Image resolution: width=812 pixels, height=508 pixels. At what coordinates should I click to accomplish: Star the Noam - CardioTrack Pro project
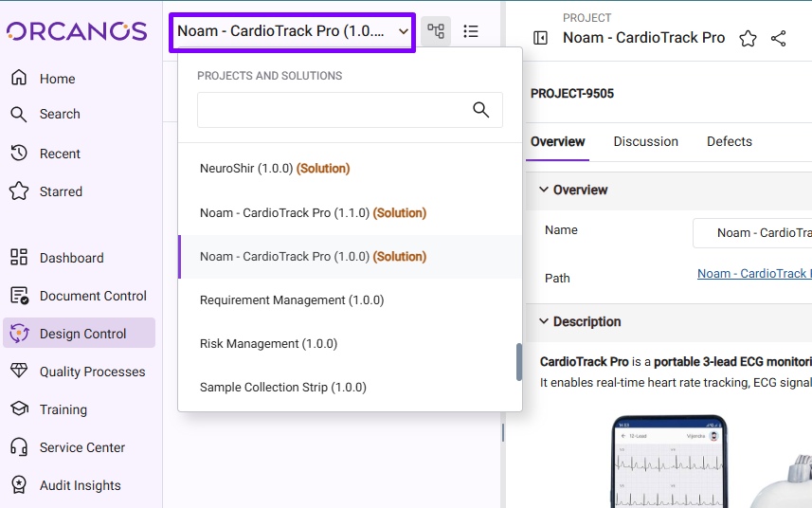(748, 38)
